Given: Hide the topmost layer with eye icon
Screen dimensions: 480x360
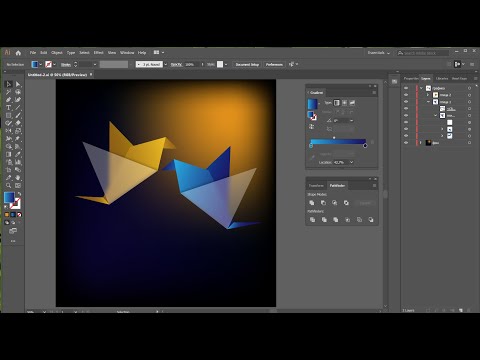Looking at the screenshot, I should click(x=406, y=88).
